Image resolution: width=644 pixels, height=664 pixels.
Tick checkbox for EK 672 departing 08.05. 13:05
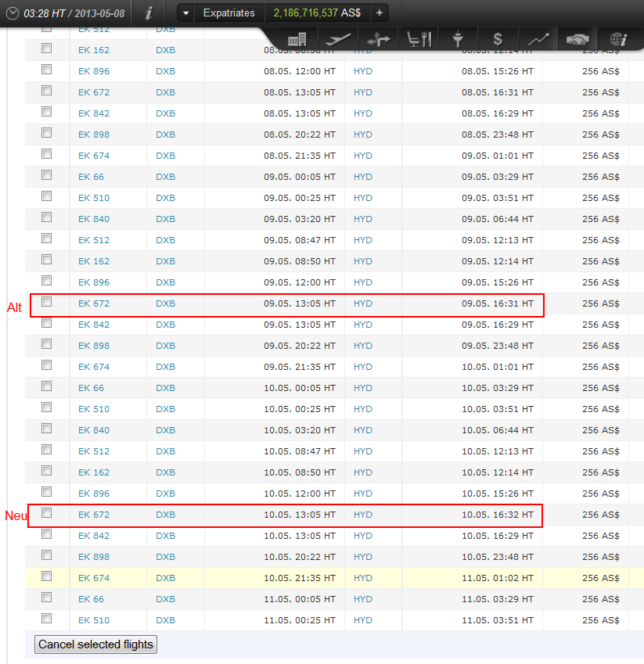click(x=47, y=91)
